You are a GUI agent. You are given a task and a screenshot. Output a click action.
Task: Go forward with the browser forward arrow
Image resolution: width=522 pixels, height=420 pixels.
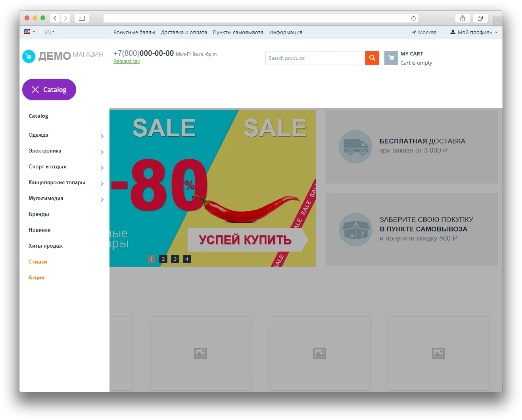coord(66,18)
